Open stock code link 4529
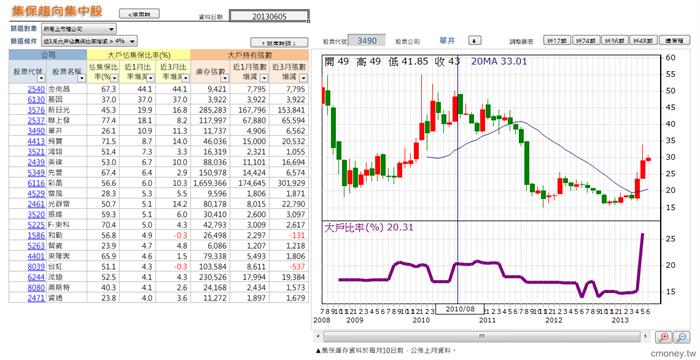 coord(36,193)
